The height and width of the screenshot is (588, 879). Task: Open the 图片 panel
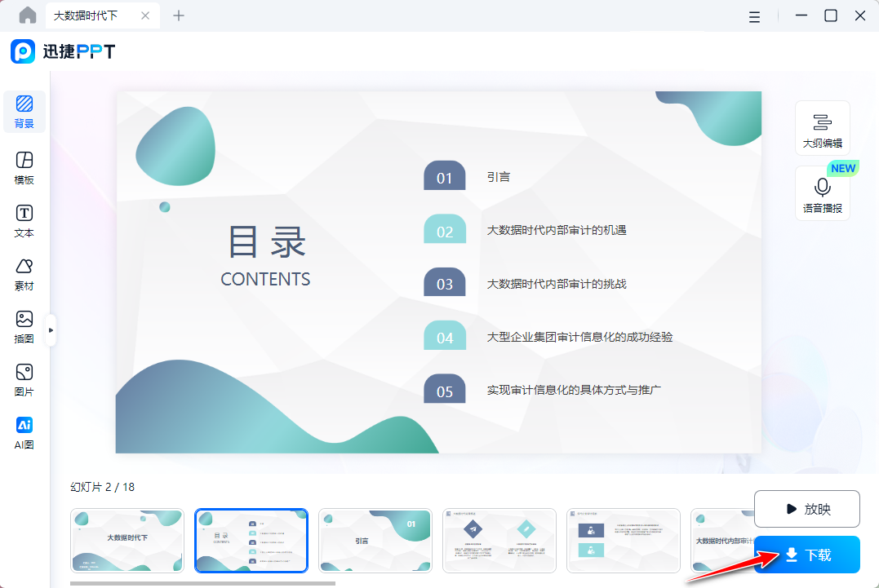pos(24,379)
